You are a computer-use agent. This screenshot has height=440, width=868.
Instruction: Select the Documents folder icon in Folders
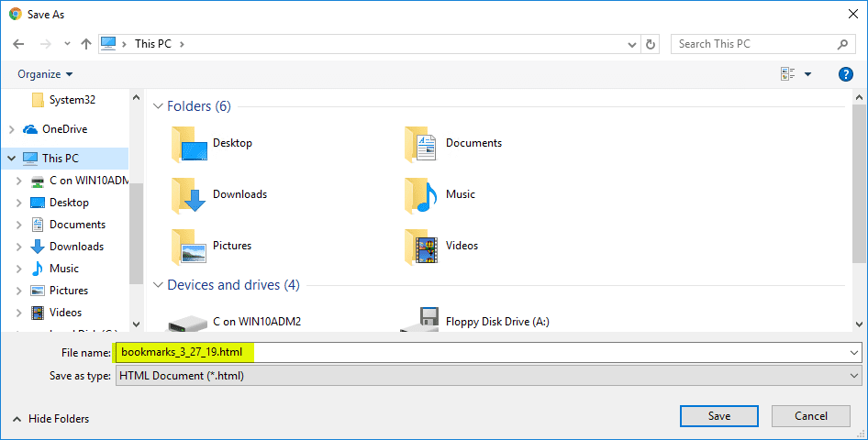(422, 144)
